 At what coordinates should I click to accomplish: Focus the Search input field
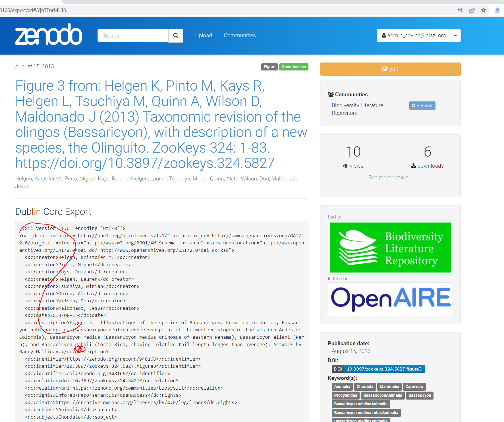point(133,36)
